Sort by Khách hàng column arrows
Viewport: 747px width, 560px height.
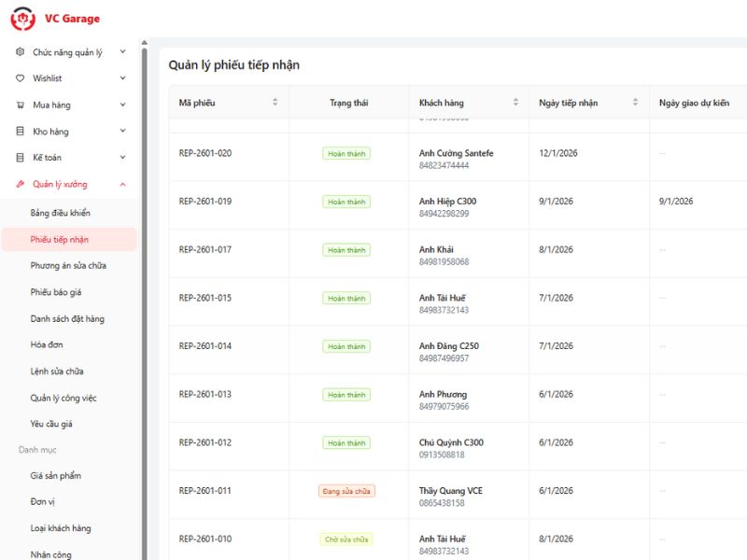click(515, 103)
